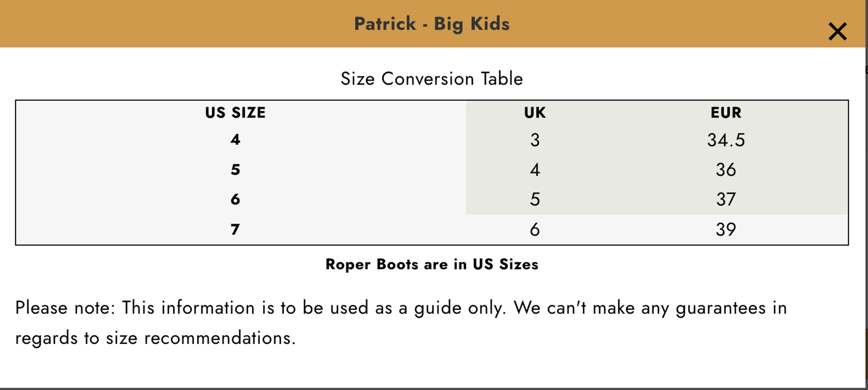Click US size 6 in the table
This screenshot has height=390, width=868.
pyautogui.click(x=235, y=199)
